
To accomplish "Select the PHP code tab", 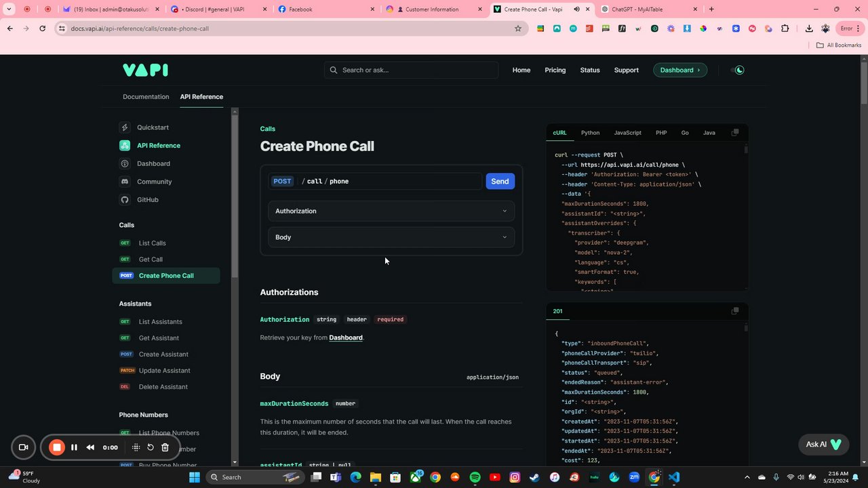I will point(661,133).
